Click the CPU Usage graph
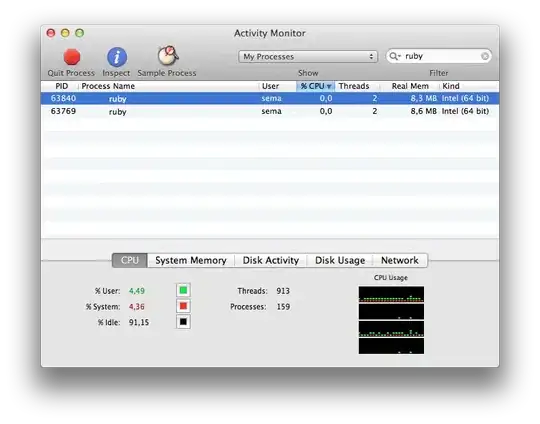Viewport: 540px width, 424px height. [391, 320]
